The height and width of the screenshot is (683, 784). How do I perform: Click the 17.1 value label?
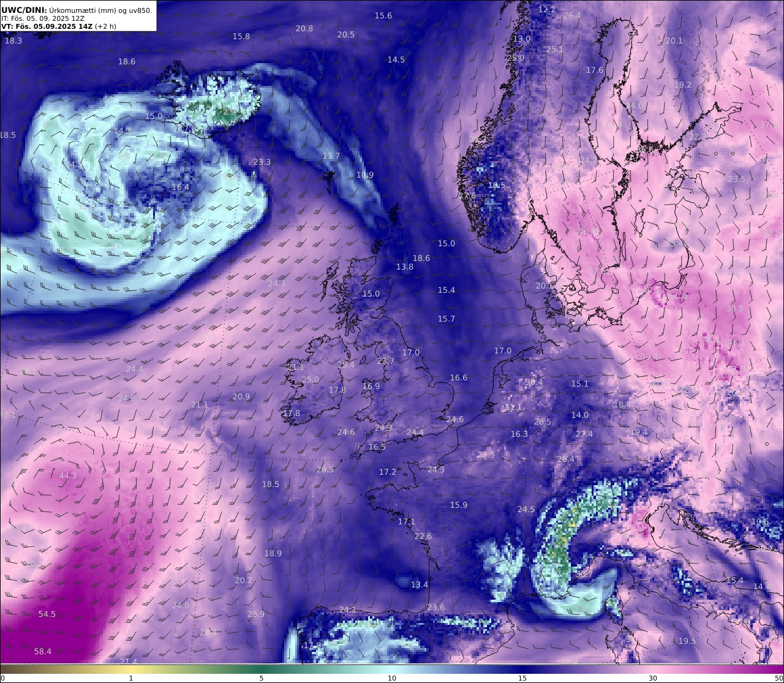pos(407,521)
